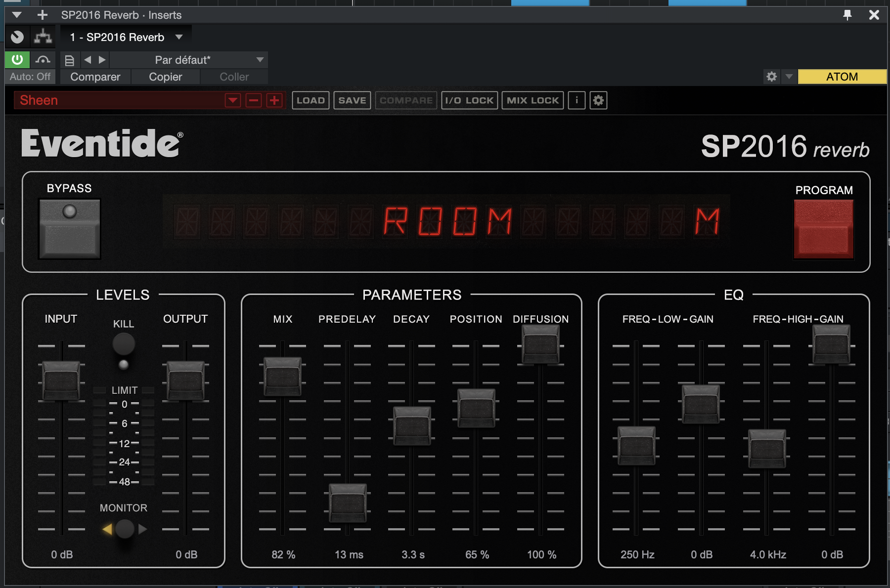
Task: Click the ROOM program display
Action: click(x=447, y=221)
